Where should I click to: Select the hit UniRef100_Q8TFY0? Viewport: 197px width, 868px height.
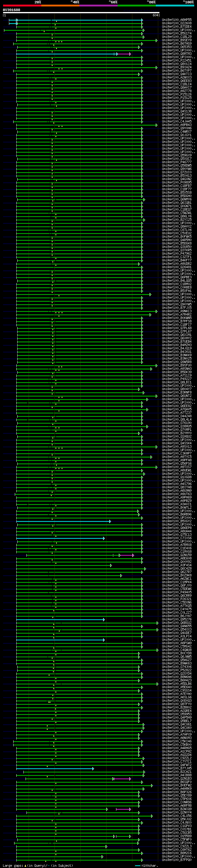177,704
